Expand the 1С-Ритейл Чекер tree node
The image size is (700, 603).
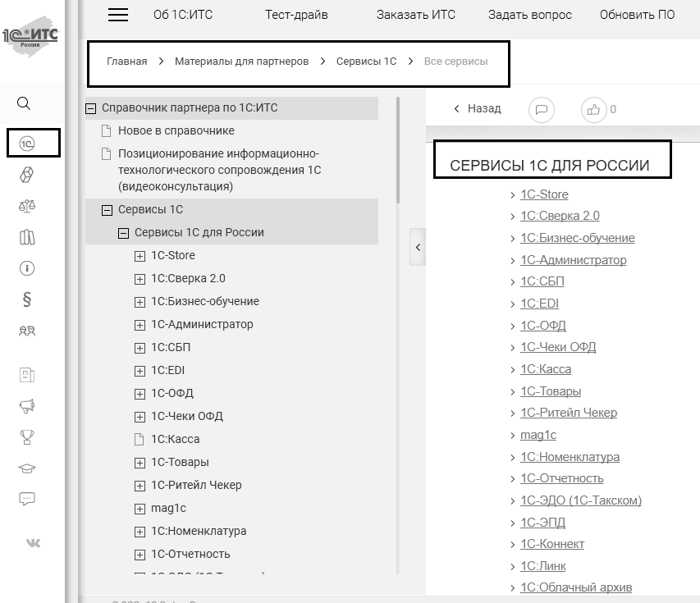coord(140,486)
